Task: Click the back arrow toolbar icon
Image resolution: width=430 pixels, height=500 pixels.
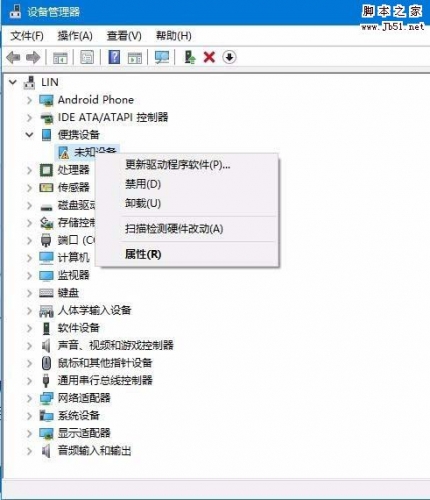Action: point(13,57)
